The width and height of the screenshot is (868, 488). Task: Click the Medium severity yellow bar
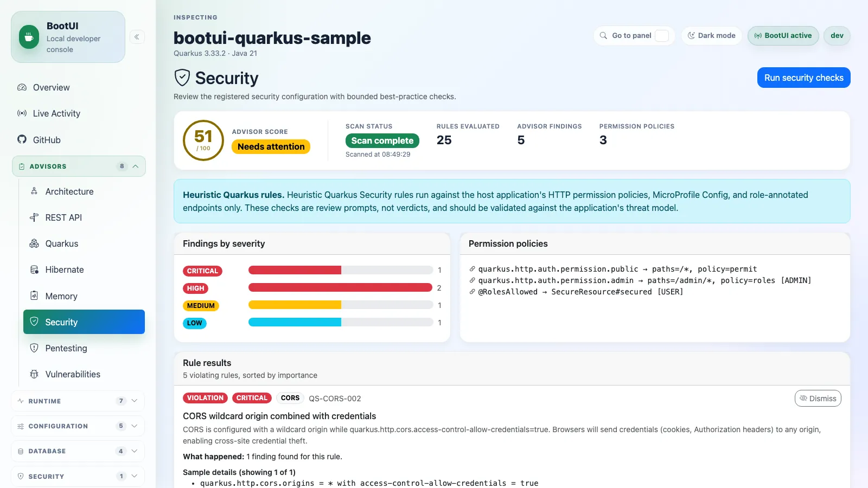click(x=295, y=305)
